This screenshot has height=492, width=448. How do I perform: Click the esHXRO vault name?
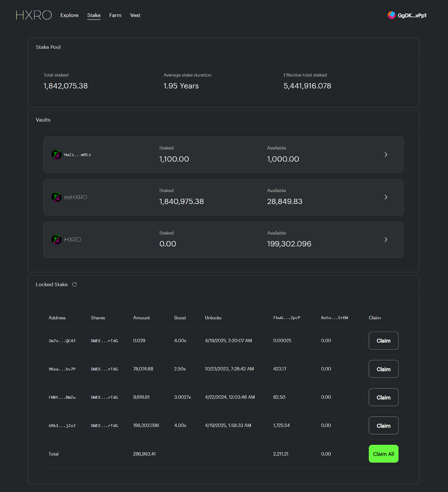pos(76,197)
